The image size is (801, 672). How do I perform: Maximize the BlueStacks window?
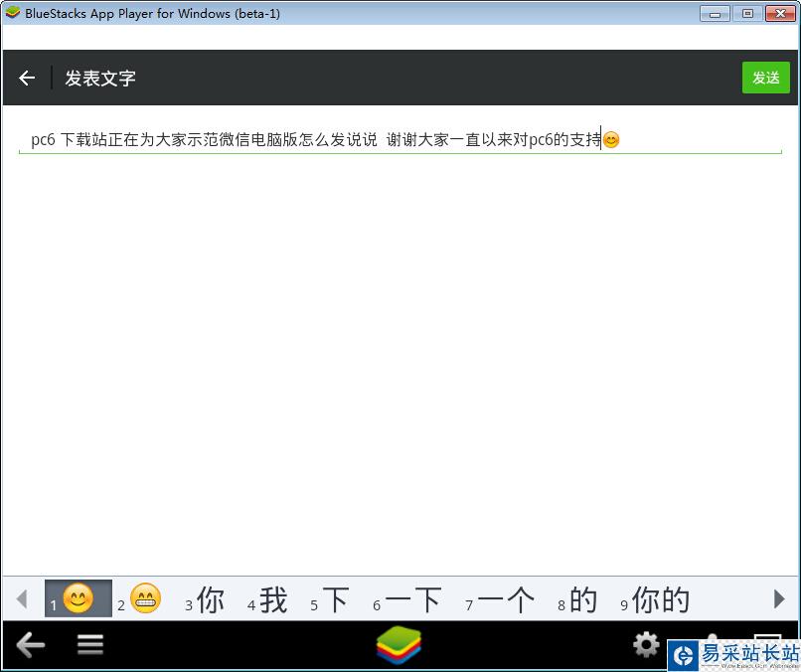(x=747, y=14)
